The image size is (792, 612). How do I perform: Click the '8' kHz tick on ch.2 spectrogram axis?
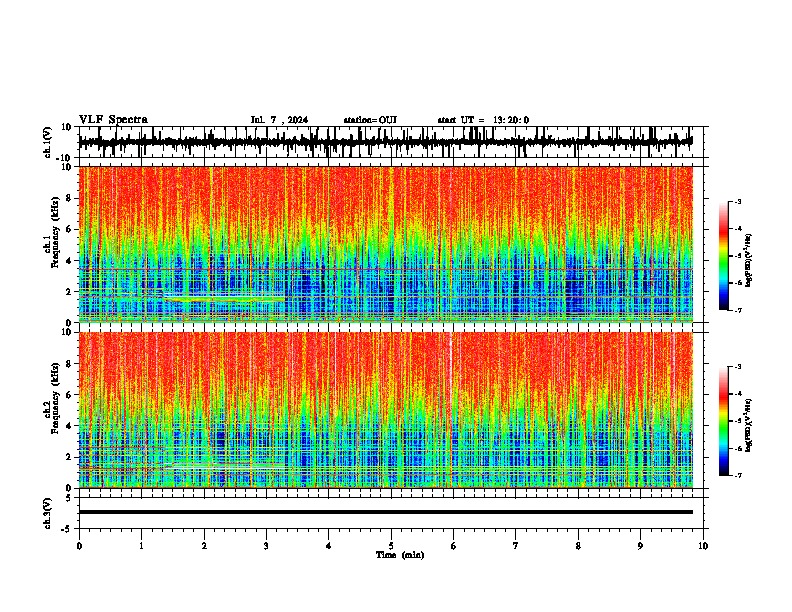click(69, 364)
